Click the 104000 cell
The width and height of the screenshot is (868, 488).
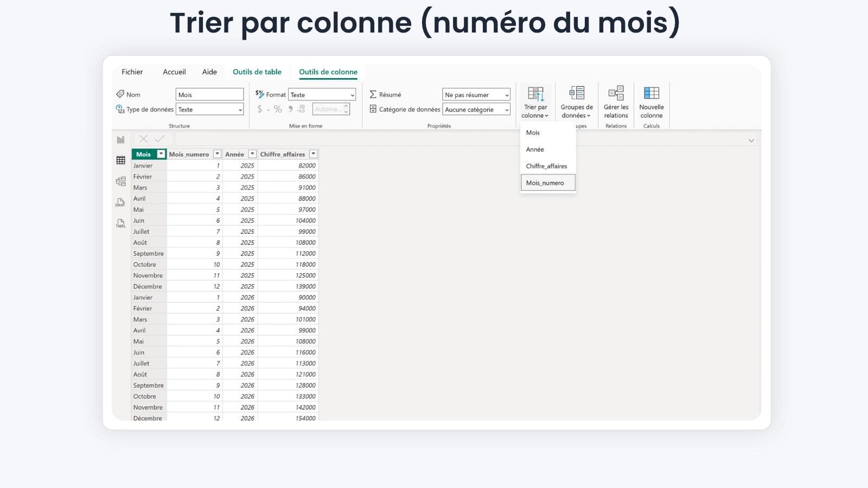coord(288,221)
